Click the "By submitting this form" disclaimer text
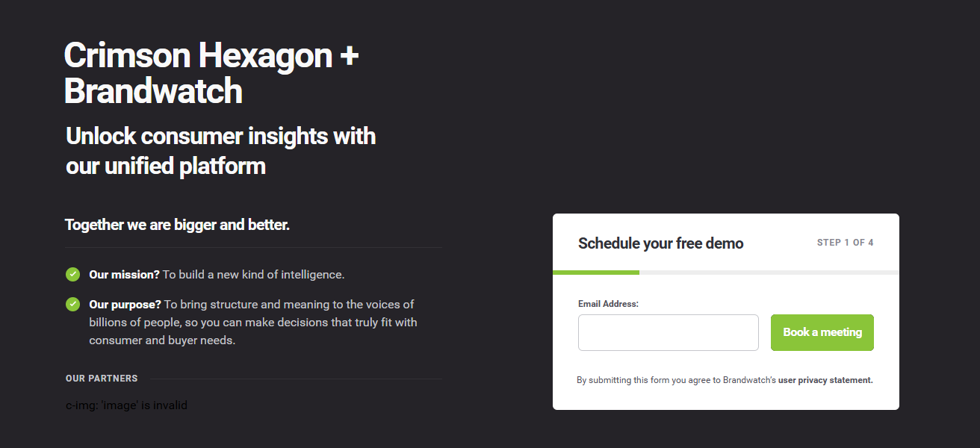This screenshot has height=448, width=980. pos(675,380)
